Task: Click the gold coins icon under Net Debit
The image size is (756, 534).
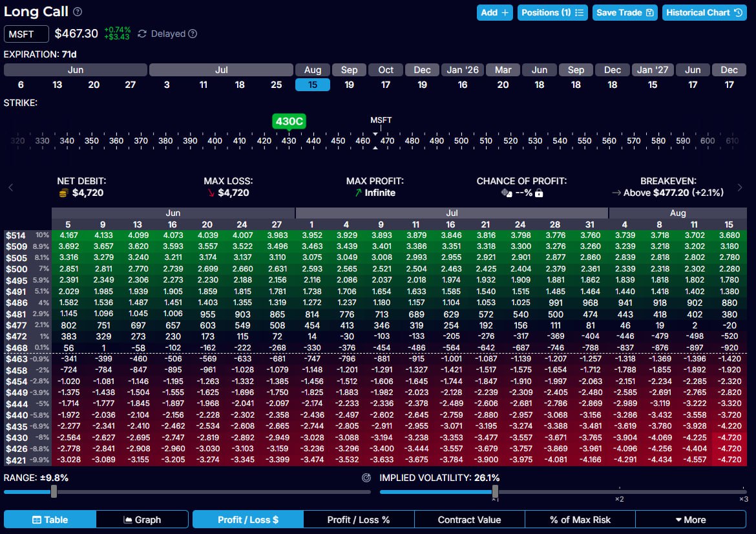Action: 63,193
